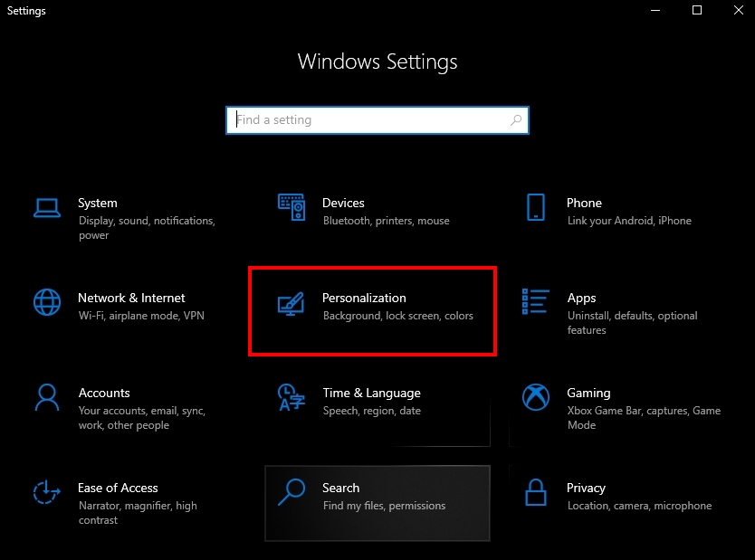Click 'Narrator, magnifier, high contrast' text
Viewport: 755px width, 560px height.
click(138, 513)
